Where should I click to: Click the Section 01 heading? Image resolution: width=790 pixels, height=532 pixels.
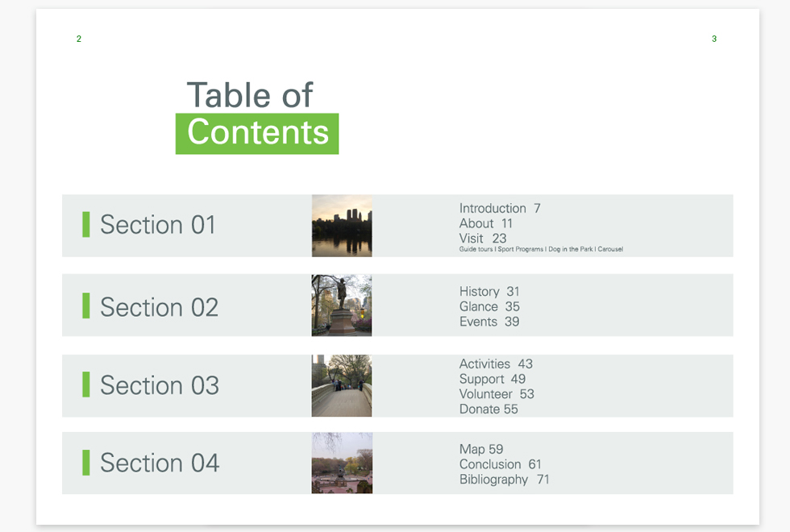coord(158,225)
